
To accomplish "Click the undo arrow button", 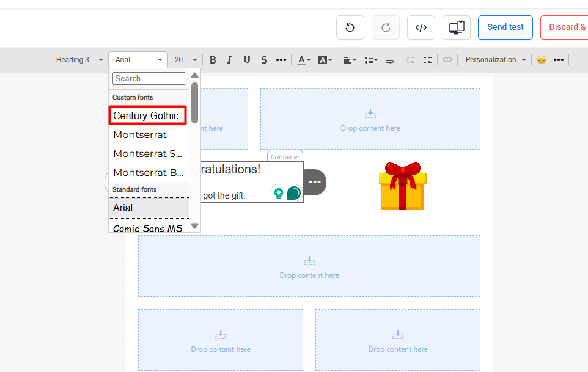I will pyautogui.click(x=350, y=27).
